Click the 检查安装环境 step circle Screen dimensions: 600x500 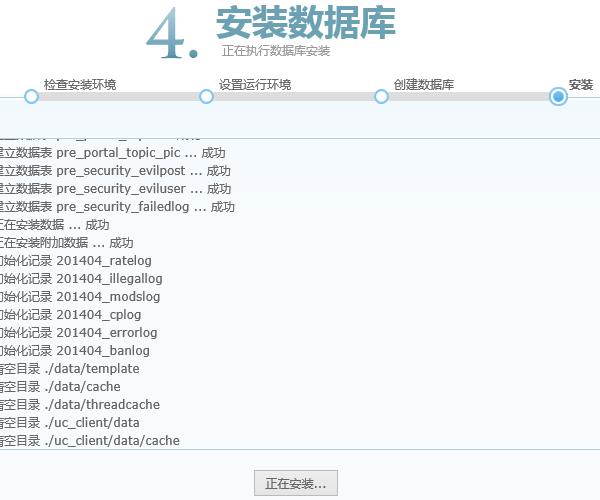(x=31, y=96)
